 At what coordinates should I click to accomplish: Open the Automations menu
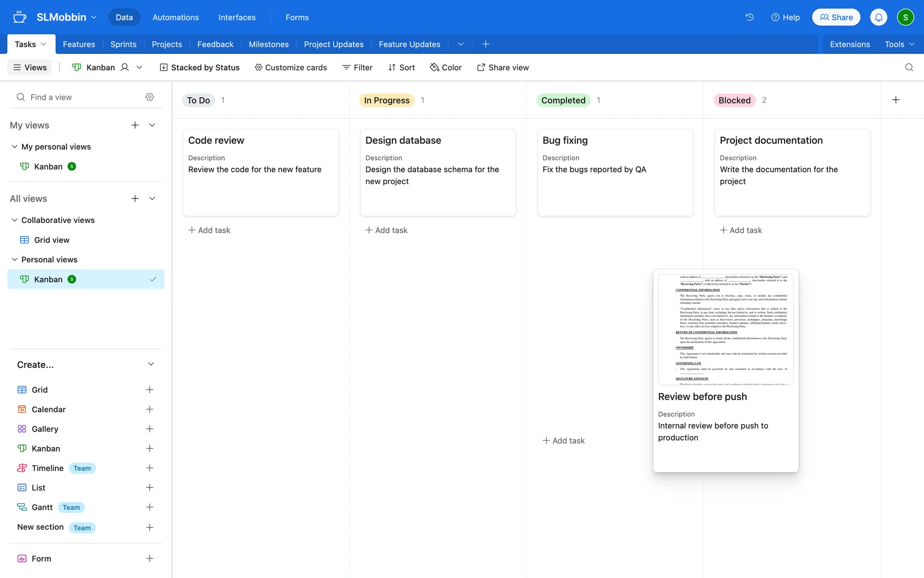(175, 17)
